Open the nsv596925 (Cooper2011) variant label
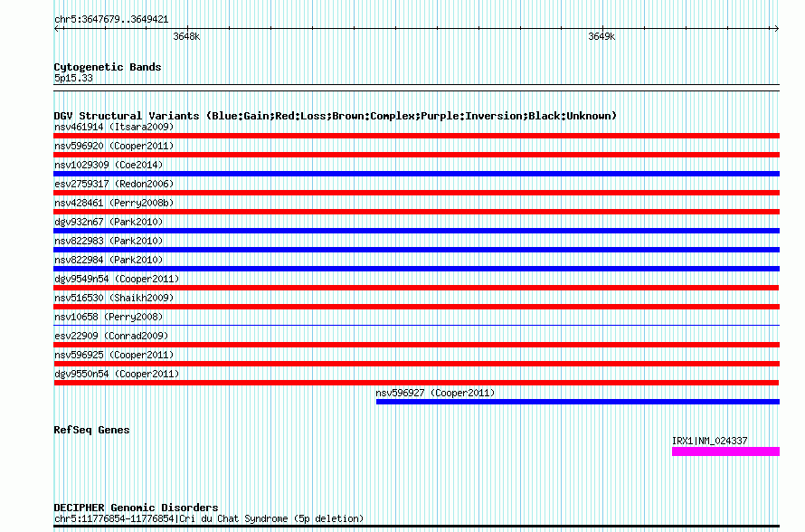805x532 pixels. (114, 355)
